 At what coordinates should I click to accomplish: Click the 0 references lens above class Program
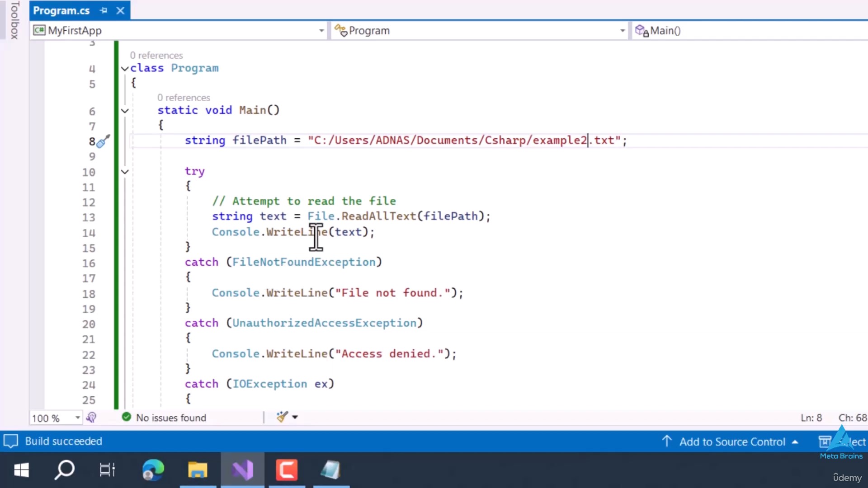[x=156, y=55]
